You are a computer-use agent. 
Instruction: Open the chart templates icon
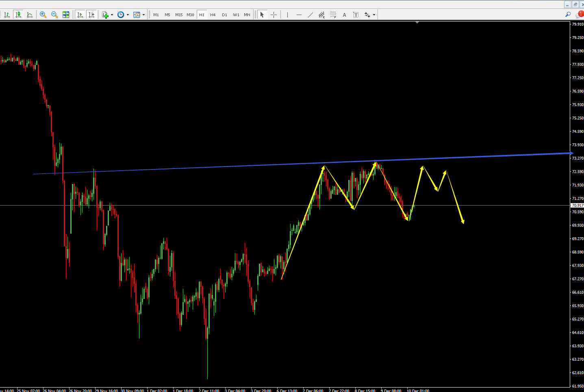[137, 15]
